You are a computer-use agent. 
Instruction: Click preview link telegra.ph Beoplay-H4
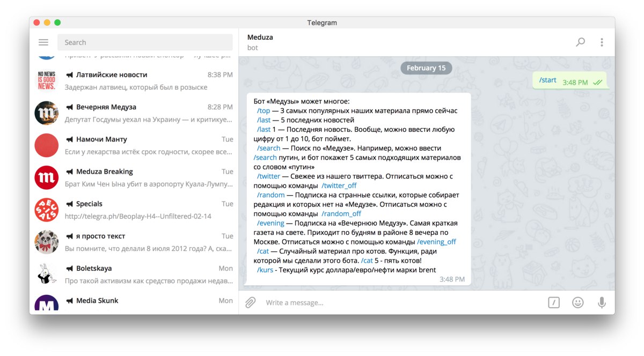coord(138,216)
